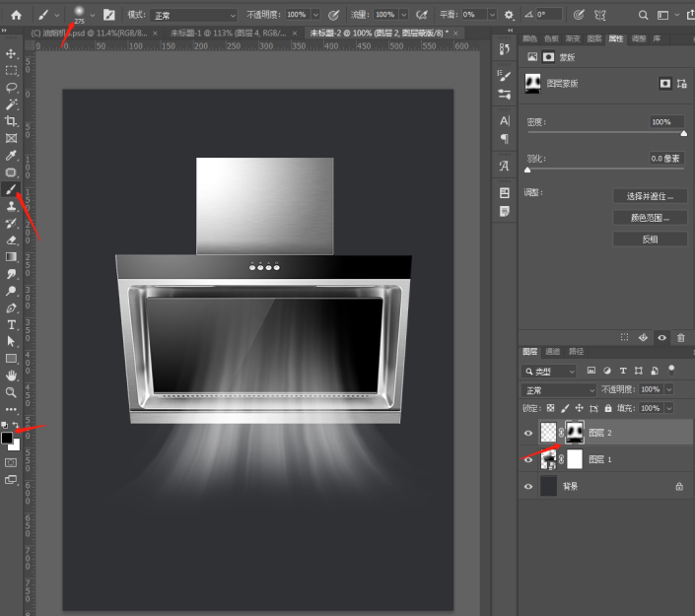Open brush smoothing options gear
This screenshot has height=616, width=695.
509,15
